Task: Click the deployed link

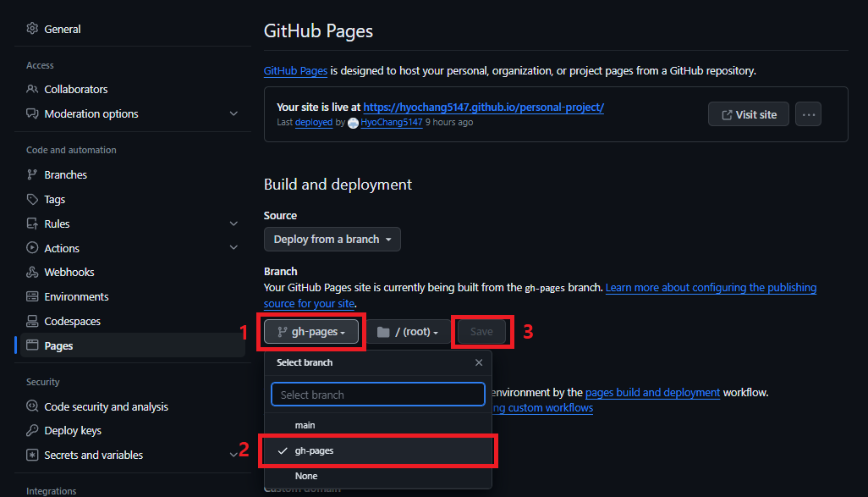Action: (x=314, y=122)
